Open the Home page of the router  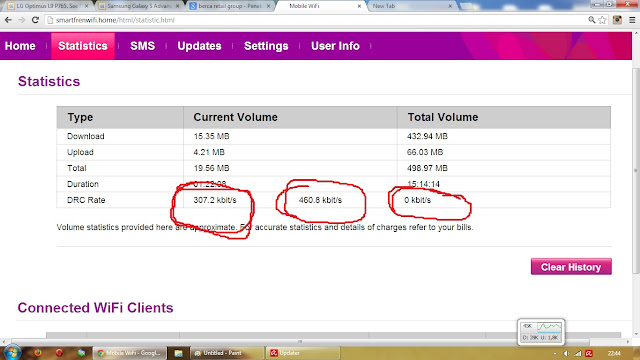20,46
